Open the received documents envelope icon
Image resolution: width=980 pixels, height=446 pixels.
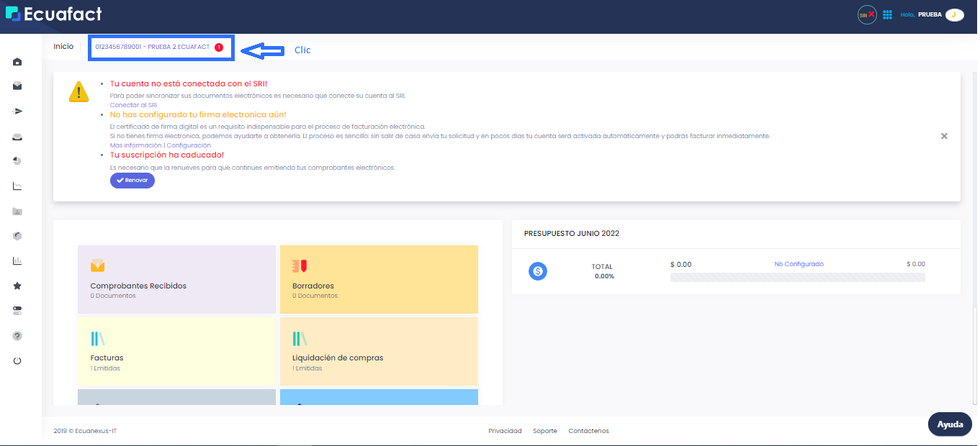click(17, 86)
